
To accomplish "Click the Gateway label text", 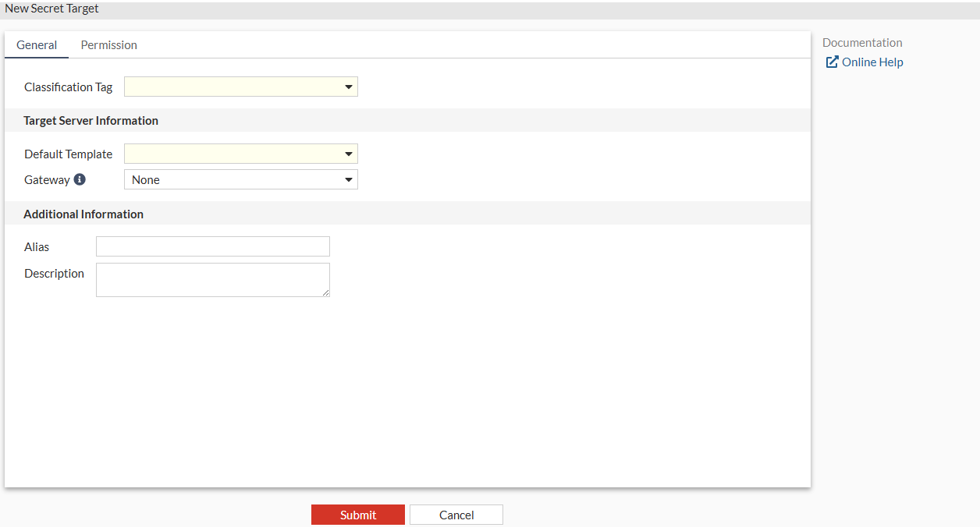I will (x=47, y=180).
